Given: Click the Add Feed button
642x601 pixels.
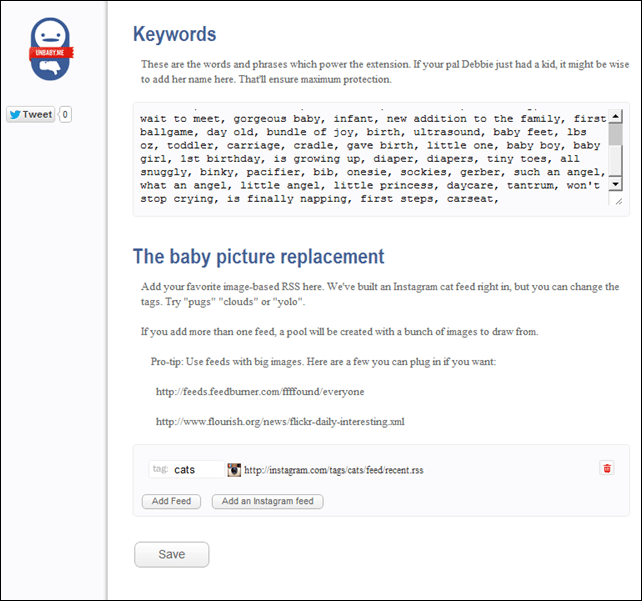Looking at the screenshot, I should [x=171, y=501].
